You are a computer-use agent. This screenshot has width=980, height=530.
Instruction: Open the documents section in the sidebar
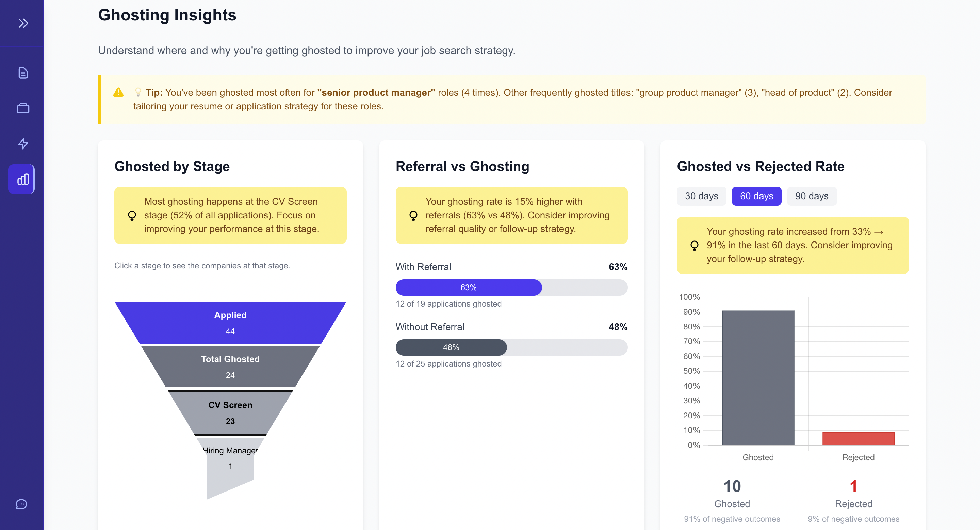(x=23, y=73)
